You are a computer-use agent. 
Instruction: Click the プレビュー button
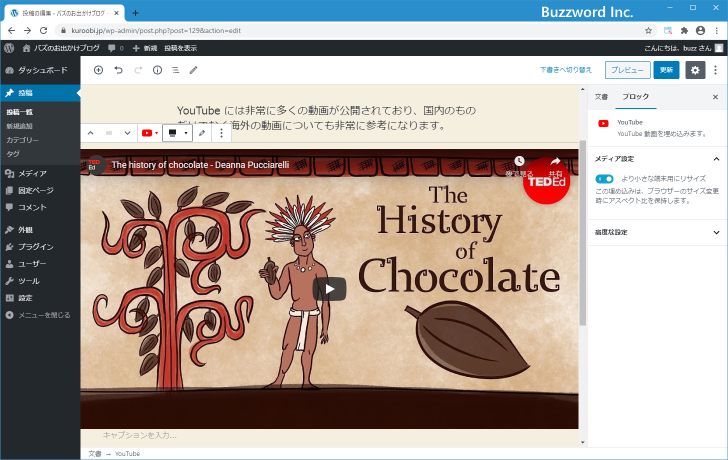(627, 70)
